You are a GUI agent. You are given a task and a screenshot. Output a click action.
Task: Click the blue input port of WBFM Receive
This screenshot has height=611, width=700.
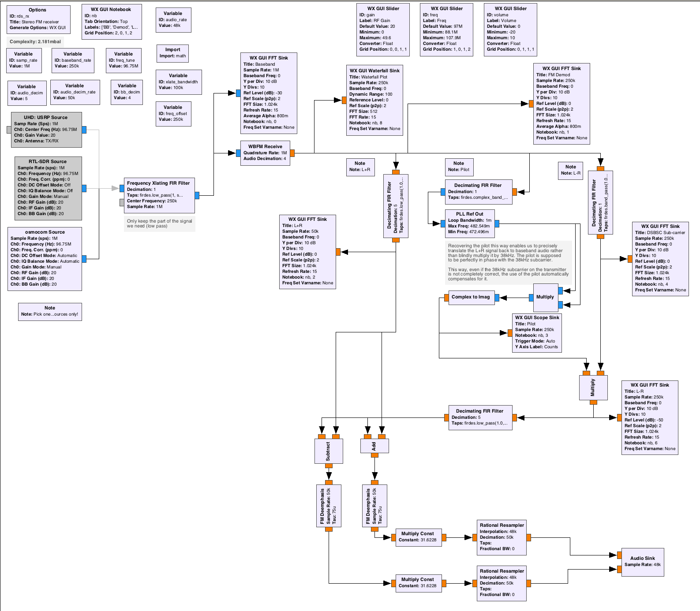pos(238,153)
